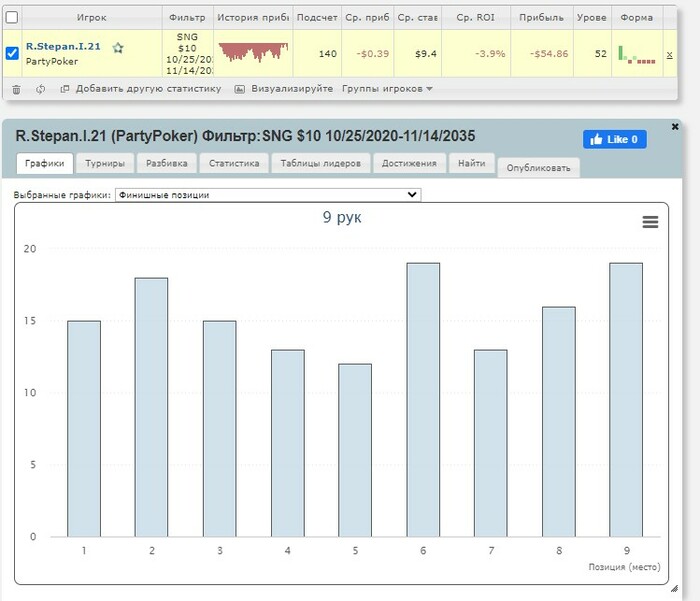Click the profit history sparkline thumbnail
This screenshot has height=601, width=700.
coord(253,52)
